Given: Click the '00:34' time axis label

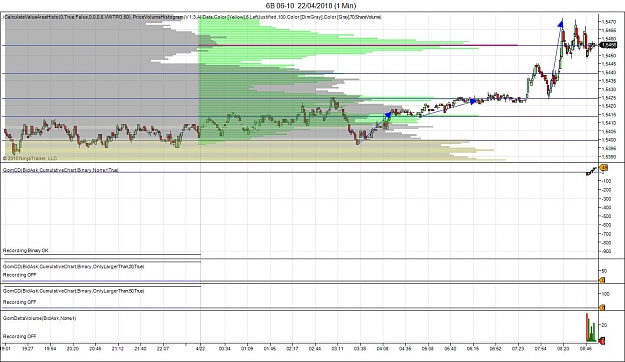Looking at the screenshot, I should point(224,348).
